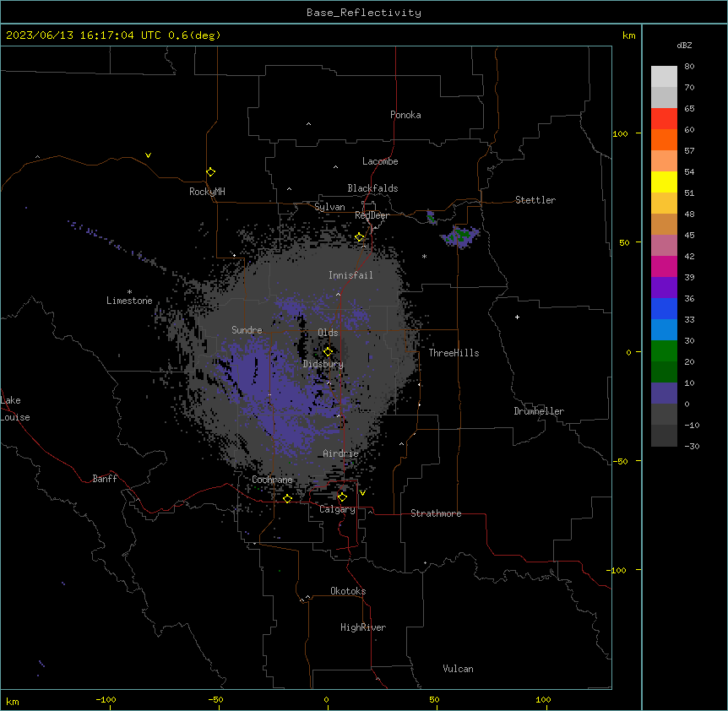
Task: Click the yellow V marker northwest of RockyMH
Action: (x=148, y=155)
